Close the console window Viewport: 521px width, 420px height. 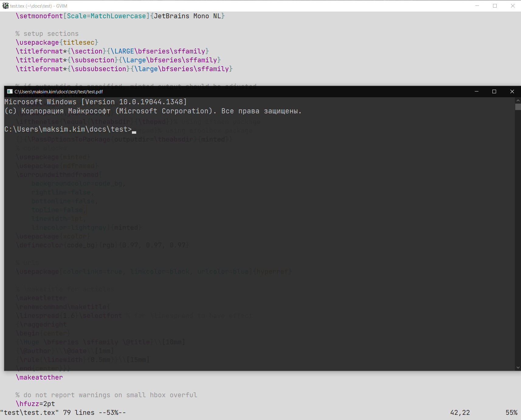click(x=512, y=91)
